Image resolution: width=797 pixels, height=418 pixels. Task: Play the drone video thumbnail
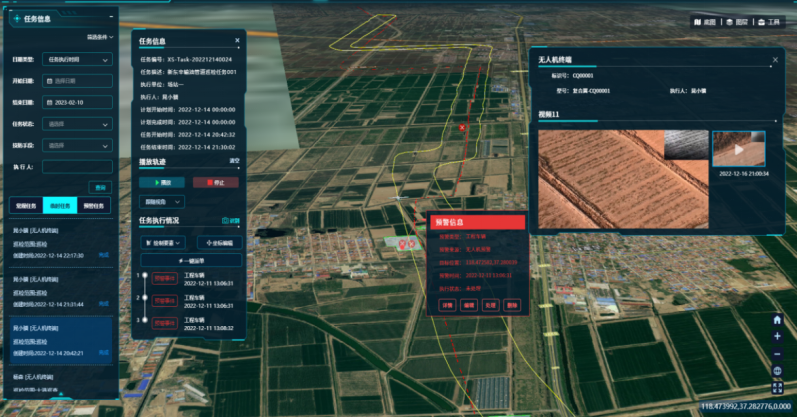click(x=739, y=149)
